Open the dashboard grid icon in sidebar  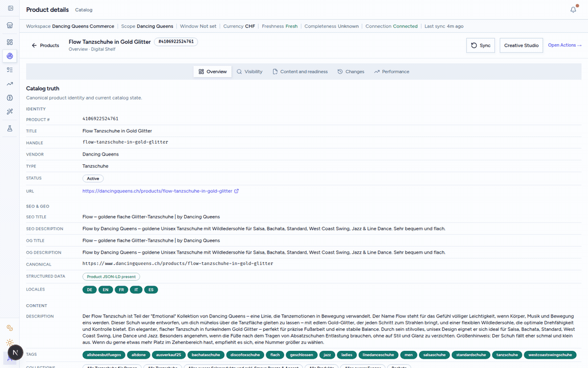click(10, 42)
